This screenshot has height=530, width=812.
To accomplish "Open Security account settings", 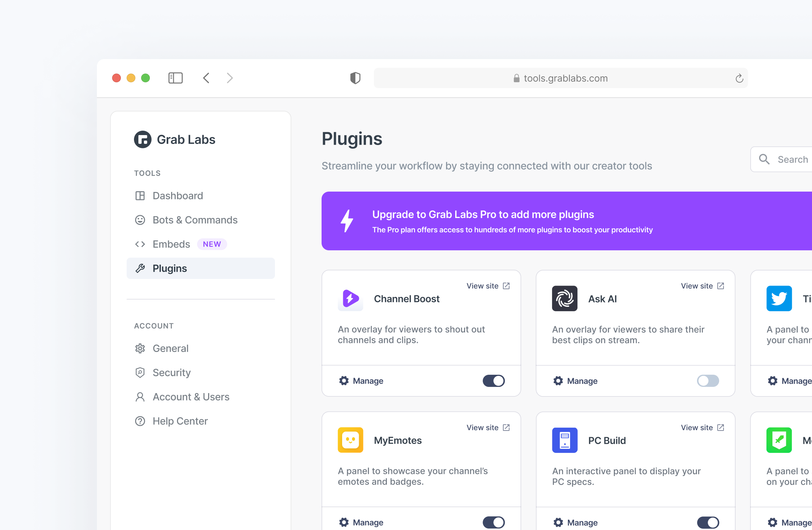I will point(171,373).
